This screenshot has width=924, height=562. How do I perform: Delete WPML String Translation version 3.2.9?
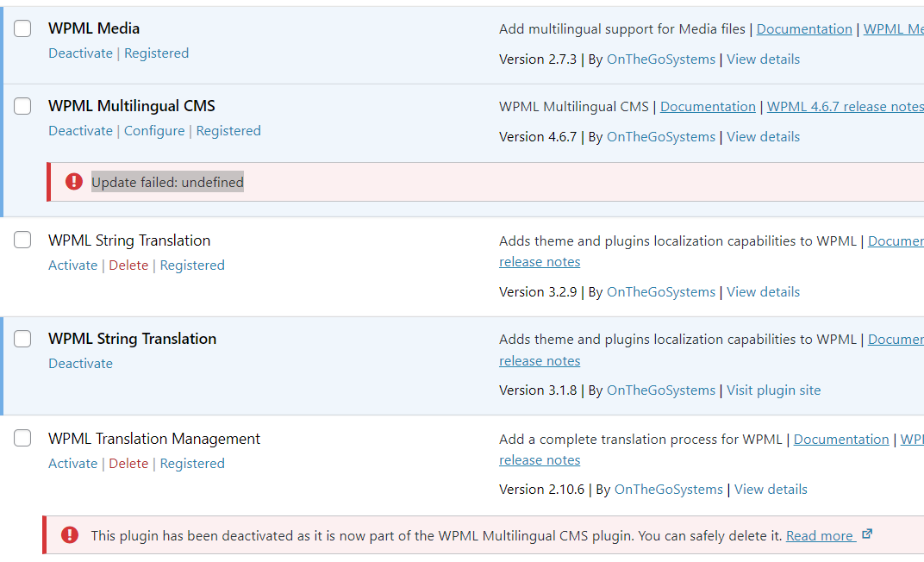tap(128, 265)
